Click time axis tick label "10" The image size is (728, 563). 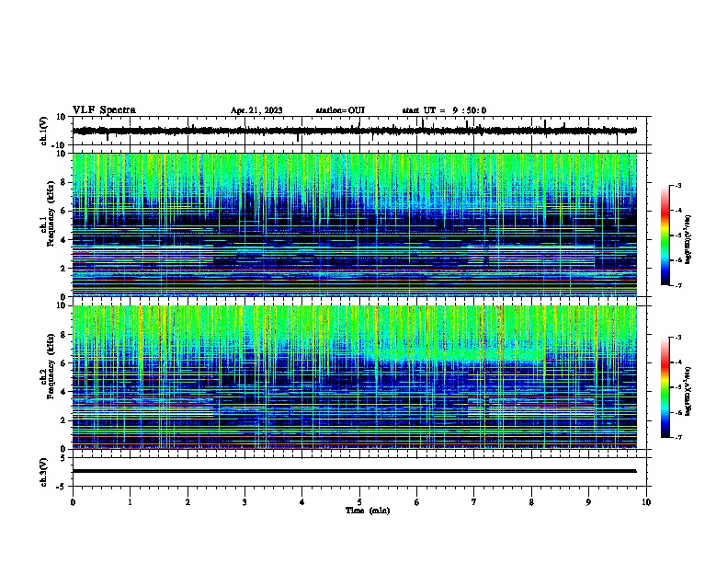click(646, 502)
